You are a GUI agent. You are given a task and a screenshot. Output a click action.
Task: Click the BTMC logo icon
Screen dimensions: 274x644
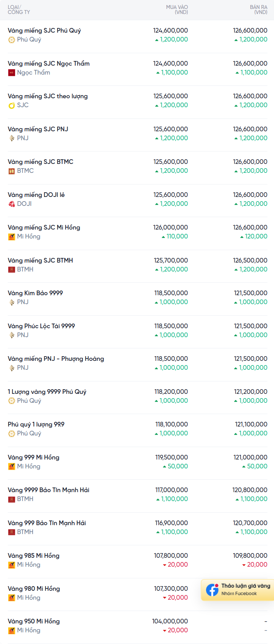(x=12, y=171)
